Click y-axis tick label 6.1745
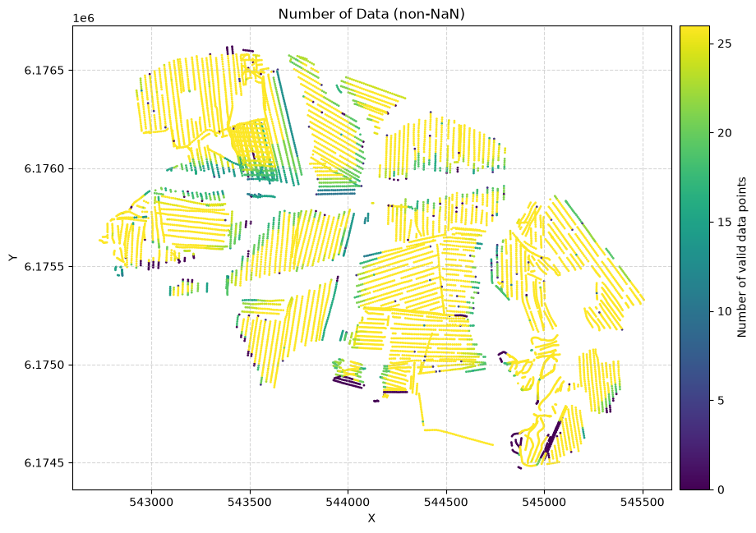This screenshot has width=756, height=533. pyautogui.click(x=44, y=463)
